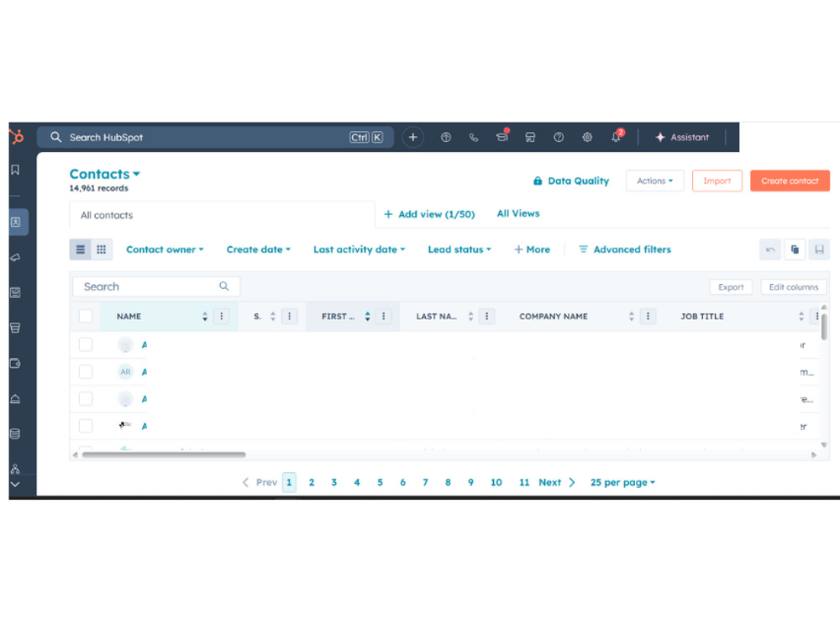Viewport: 840px width, 630px height.
Task: Select the All contacts view tab
Action: (222, 215)
